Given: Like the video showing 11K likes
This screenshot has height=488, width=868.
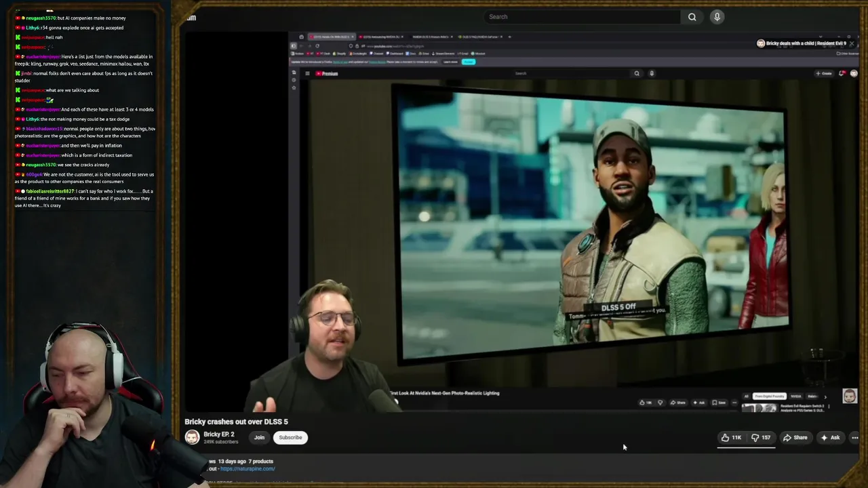Looking at the screenshot, I should point(732,438).
